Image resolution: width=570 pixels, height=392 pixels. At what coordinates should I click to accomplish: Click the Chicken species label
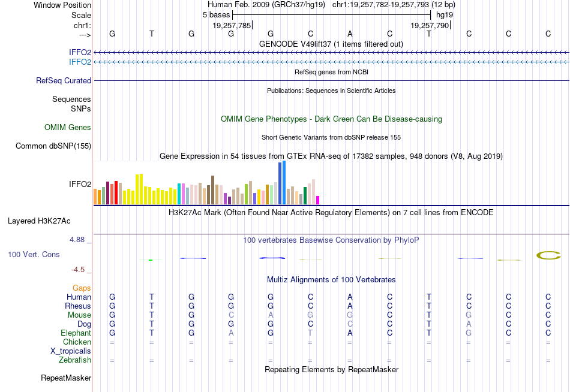click(77, 342)
